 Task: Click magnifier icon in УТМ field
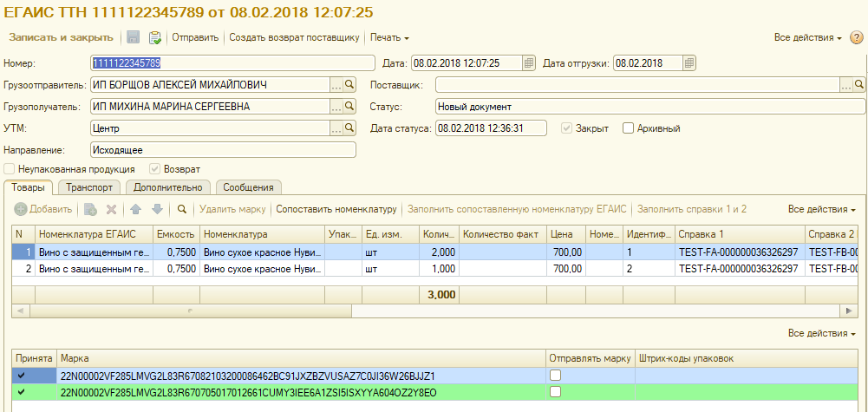click(x=349, y=128)
